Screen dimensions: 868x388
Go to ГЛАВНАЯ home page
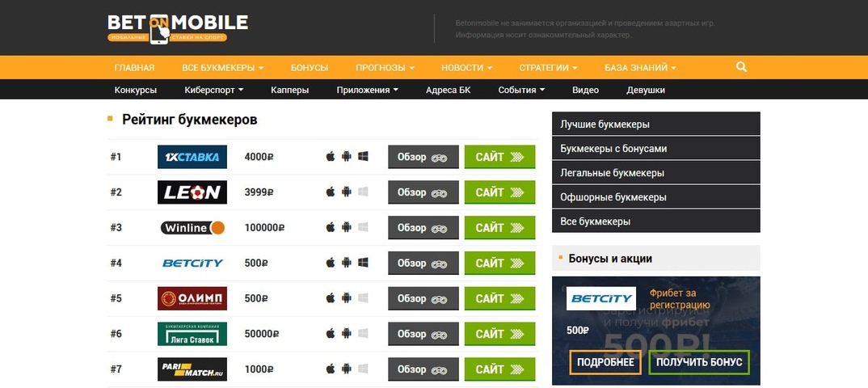[x=134, y=68]
